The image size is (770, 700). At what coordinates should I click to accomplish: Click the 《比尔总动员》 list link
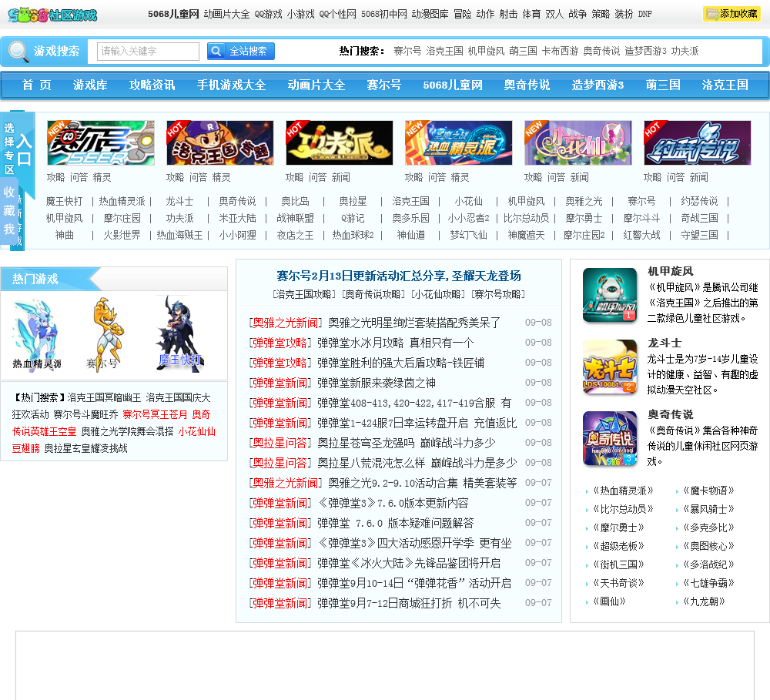[x=623, y=509]
